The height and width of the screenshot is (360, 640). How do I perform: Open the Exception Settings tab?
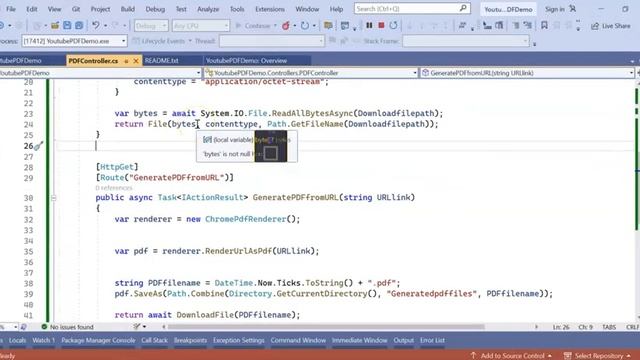tap(239, 340)
